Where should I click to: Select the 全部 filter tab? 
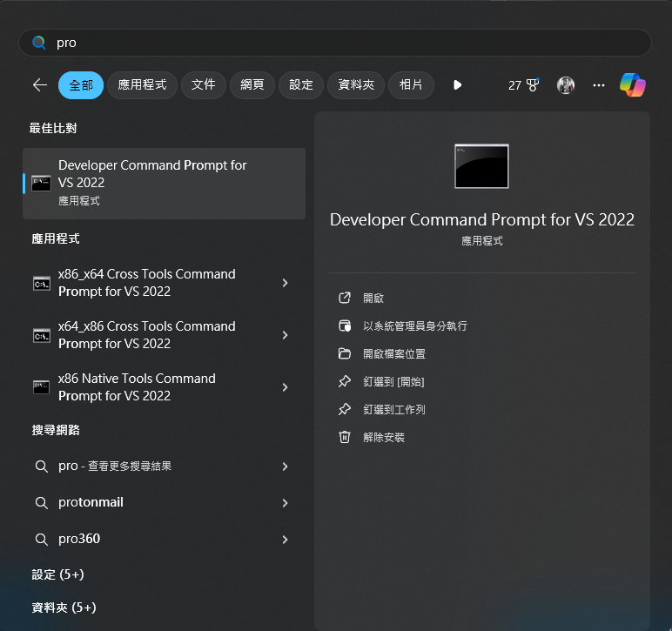(x=81, y=85)
